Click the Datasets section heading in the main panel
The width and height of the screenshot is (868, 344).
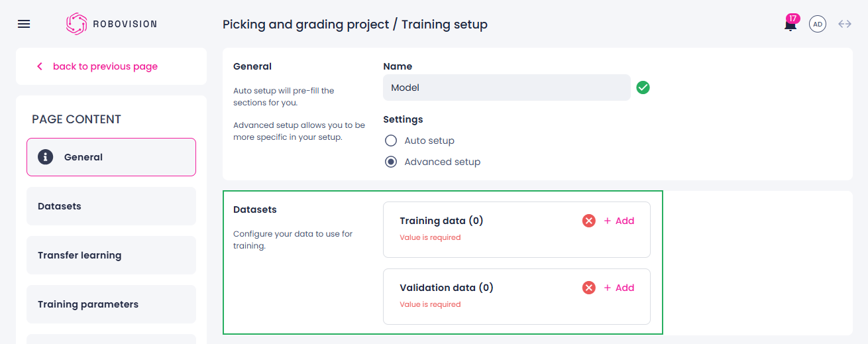[x=255, y=209]
